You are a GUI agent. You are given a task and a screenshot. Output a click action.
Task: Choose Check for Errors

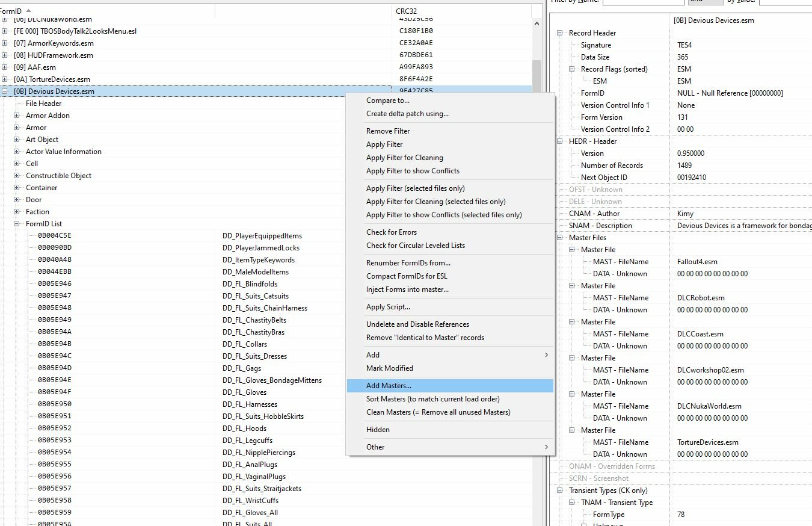(450, 232)
